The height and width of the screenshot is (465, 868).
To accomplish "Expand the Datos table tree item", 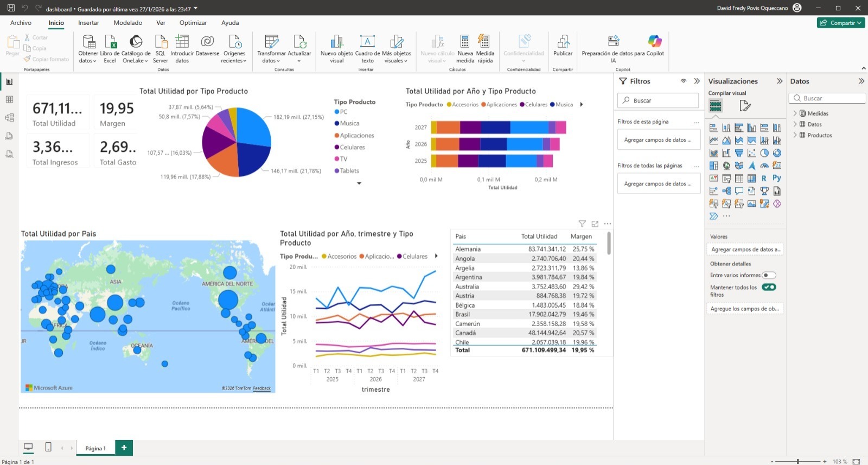I will click(x=795, y=124).
